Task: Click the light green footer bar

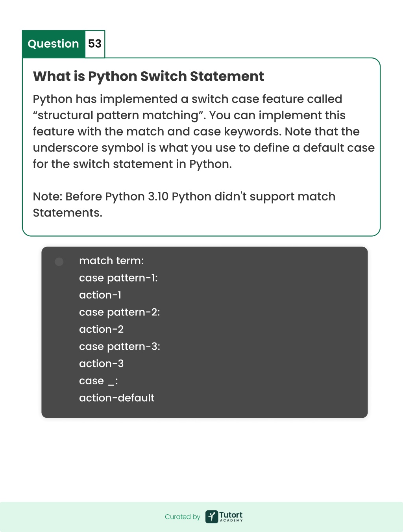Action: [201, 517]
